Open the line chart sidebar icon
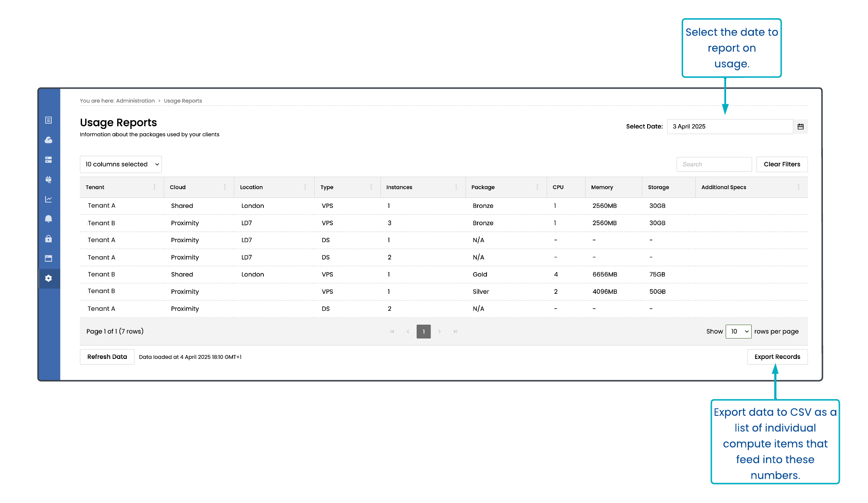This screenshot has width=868, height=503. [49, 199]
